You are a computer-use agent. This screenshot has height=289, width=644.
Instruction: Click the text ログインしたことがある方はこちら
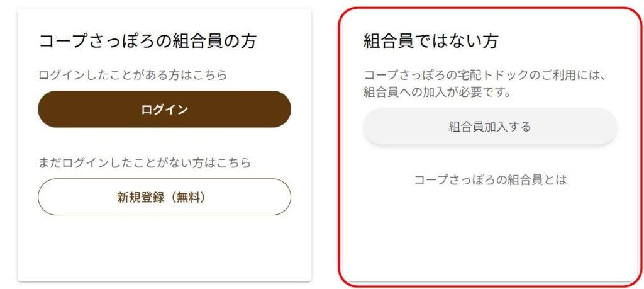point(133,75)
